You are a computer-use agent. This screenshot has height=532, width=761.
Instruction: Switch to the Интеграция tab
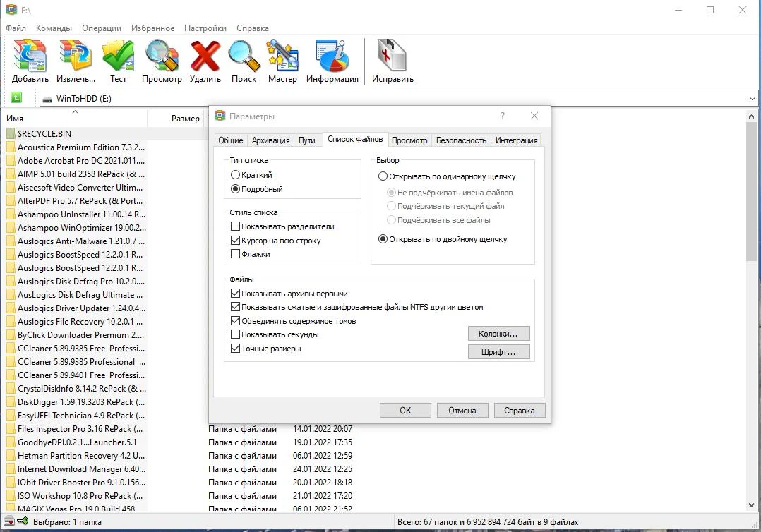517,140
